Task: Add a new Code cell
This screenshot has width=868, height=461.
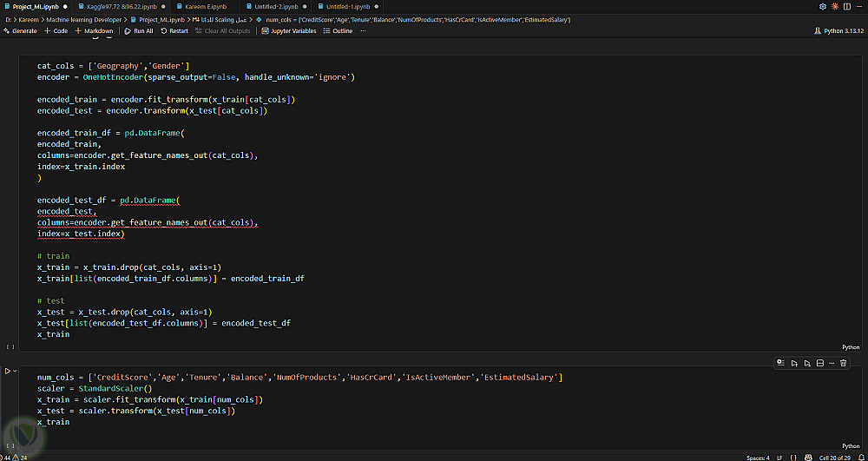Action: [x=56, y=31]
